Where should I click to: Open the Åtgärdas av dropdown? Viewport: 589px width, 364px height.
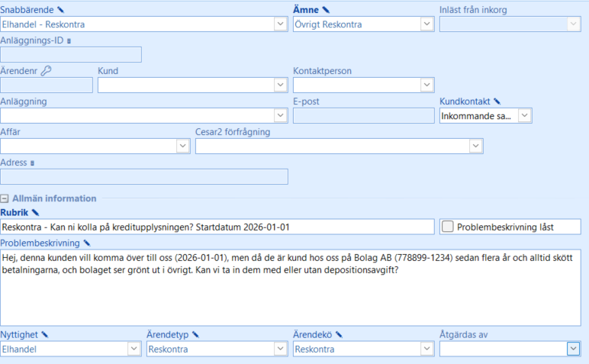[572, 349]
